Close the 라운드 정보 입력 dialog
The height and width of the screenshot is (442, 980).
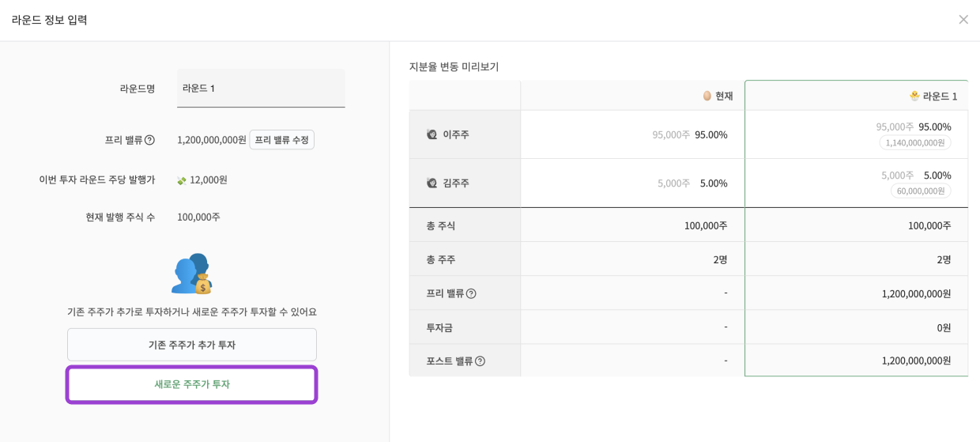(963, 20)
